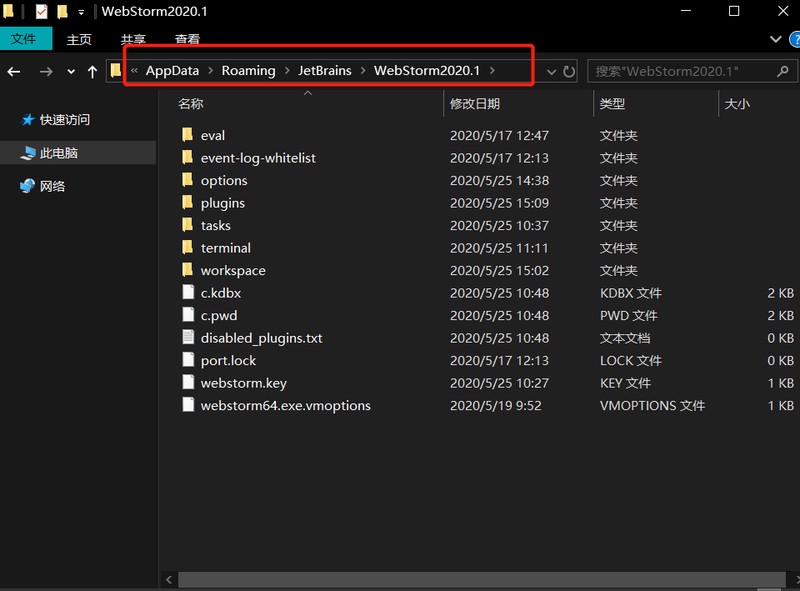Select 网络 in navigation pane
800x591 pixels.
42,186
